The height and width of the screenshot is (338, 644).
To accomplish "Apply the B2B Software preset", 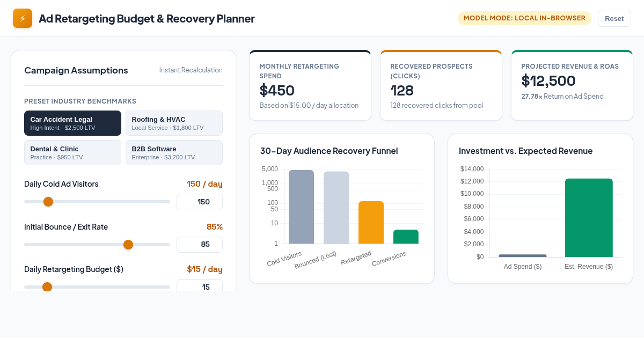I will (174, 152).
